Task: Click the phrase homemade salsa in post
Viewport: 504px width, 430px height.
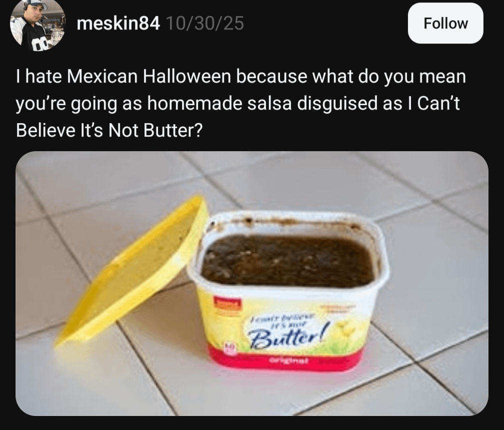Action: click(x=219, y=104)
